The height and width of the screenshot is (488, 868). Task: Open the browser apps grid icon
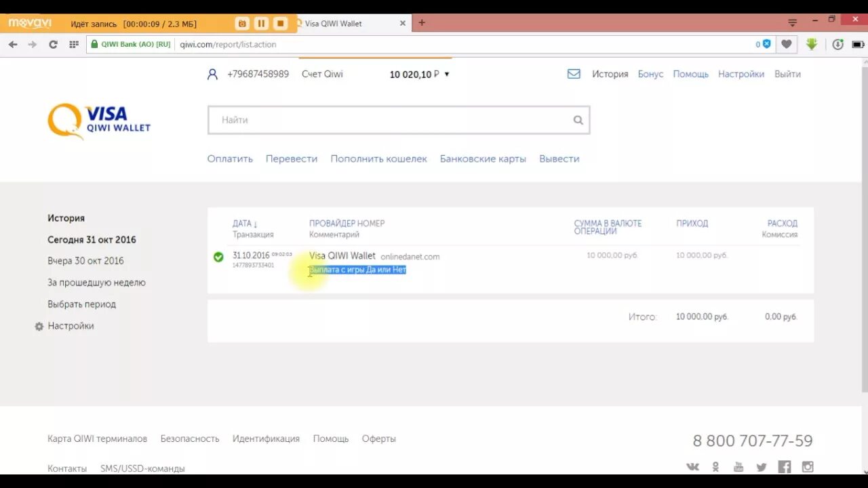pyautogui.click(x=74, y=44)
